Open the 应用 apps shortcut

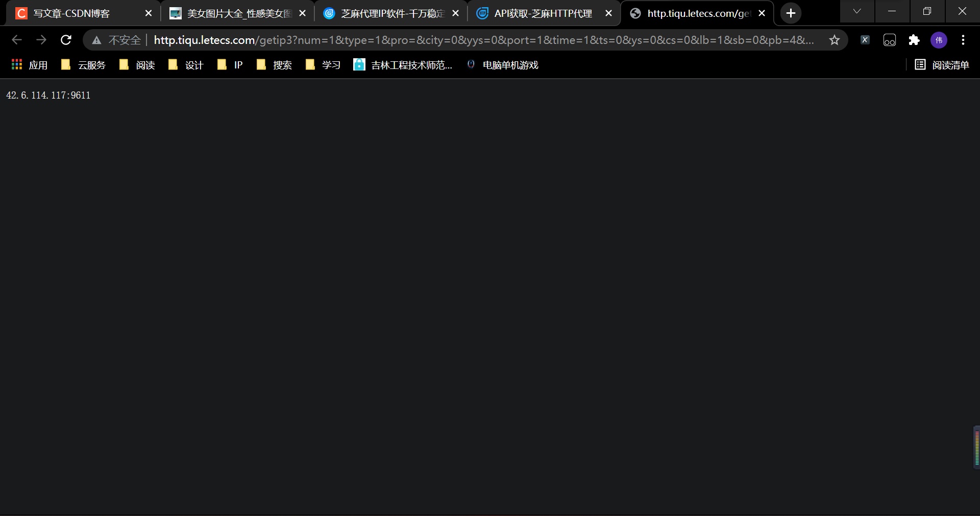coord(30,65)
